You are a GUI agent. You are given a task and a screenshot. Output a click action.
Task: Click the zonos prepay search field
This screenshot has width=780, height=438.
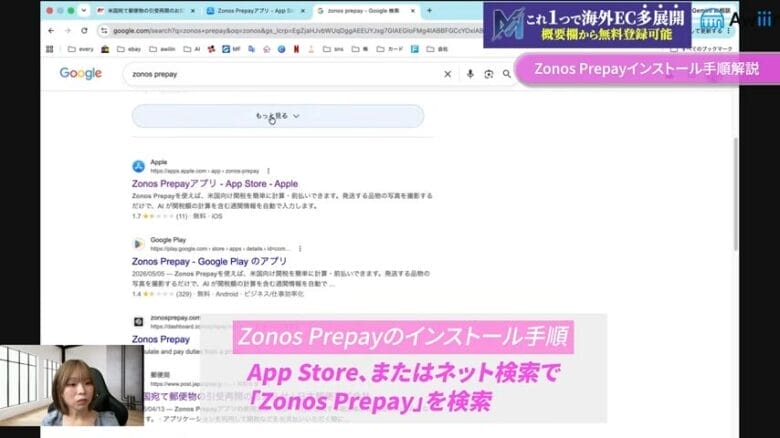pos(284,74)
